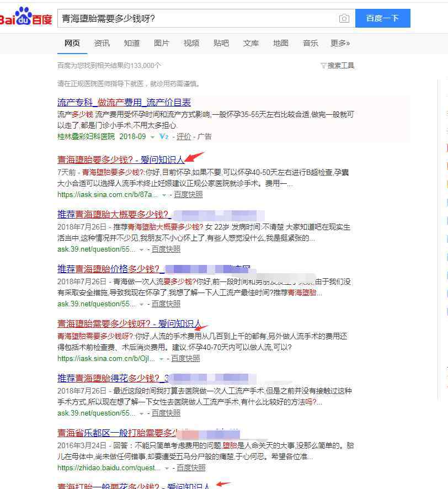Image resolution: width=448 pixels, height=489 pixels.
Task: Expand arrow beside zhidao.baidu.com URL
Action: (x=167, y=468)
